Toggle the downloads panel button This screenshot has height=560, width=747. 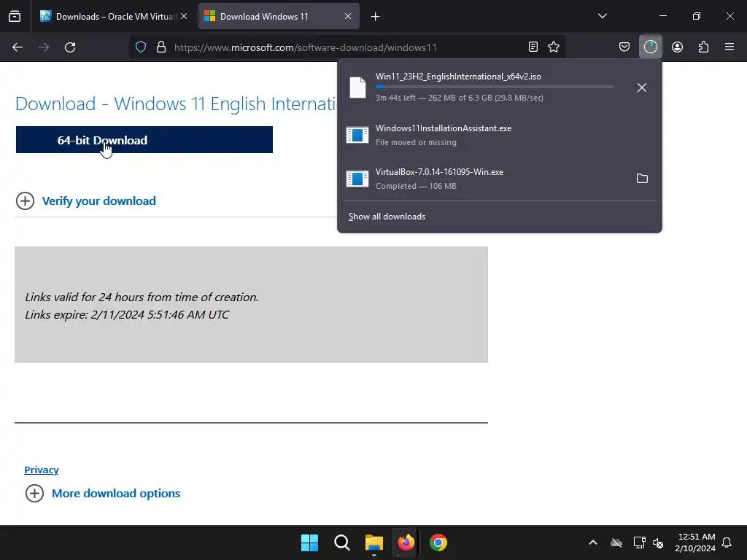pos(650,47)
